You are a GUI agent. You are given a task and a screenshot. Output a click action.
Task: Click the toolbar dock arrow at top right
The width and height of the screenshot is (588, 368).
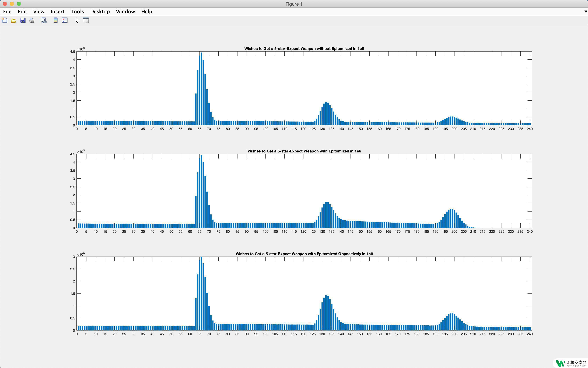tap(585, 11)
